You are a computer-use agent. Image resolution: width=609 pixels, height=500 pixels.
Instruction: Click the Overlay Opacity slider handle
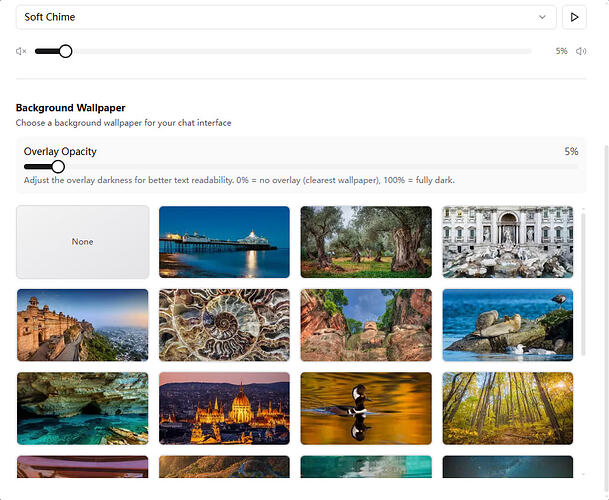pos(58,166)
